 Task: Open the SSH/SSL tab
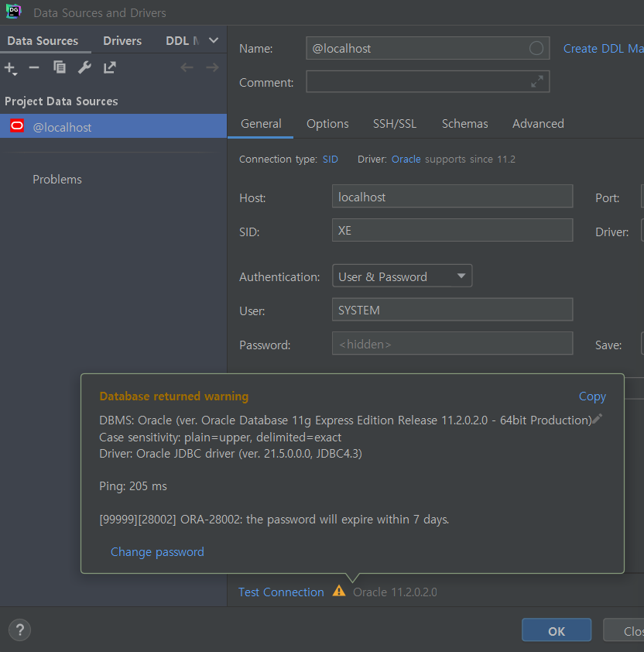click(395, 124)
